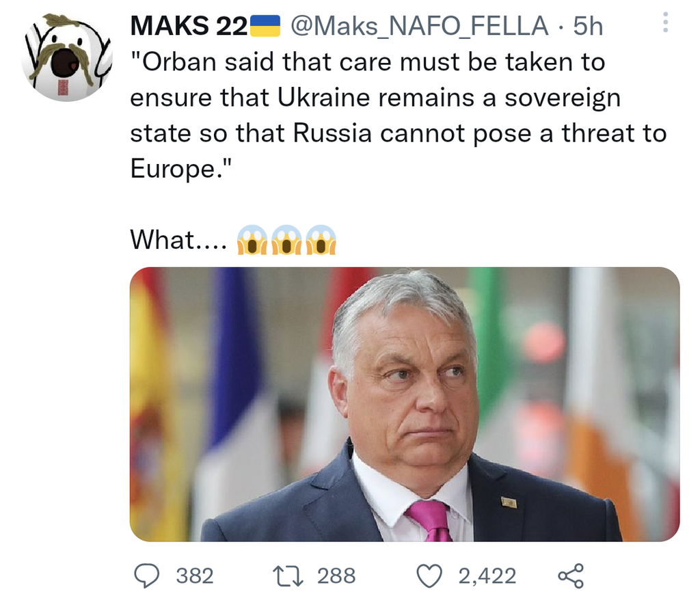Image resolution: width=700 pixels, height=609 pixels.
Task: Open the MAKS 22 profile avatar
Action: (66, 59)
